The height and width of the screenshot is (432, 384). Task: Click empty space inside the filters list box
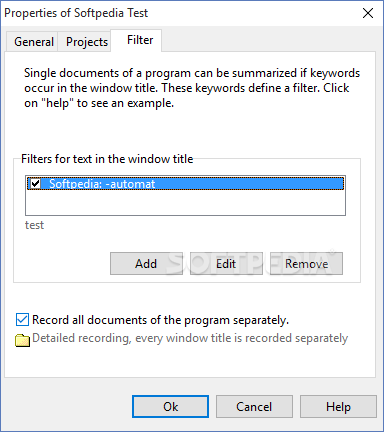coord(185,203)
